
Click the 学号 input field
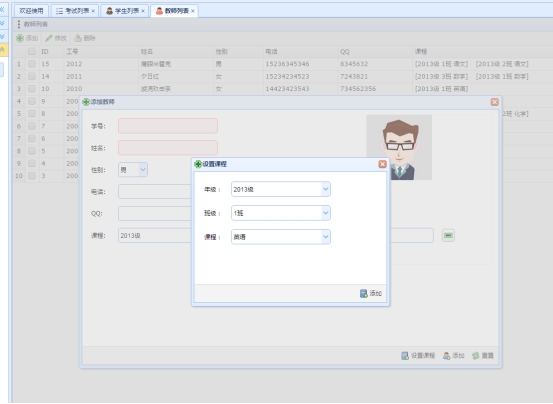pos(168,126)
